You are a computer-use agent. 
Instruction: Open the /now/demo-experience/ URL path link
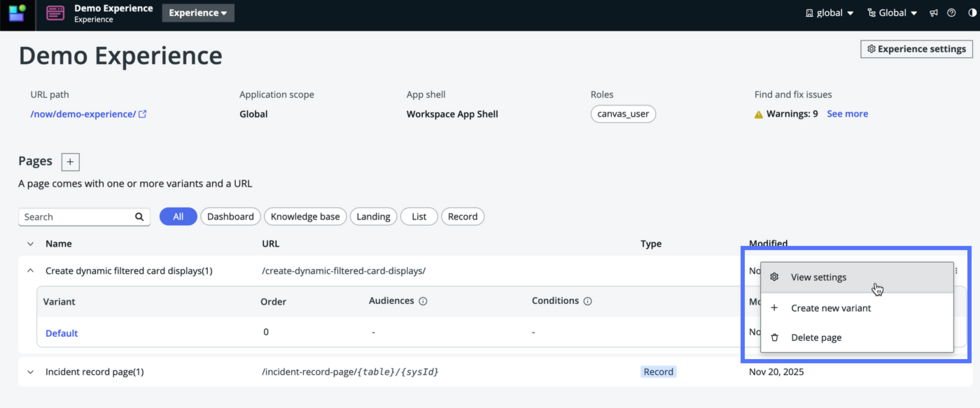tap(83, 114)
